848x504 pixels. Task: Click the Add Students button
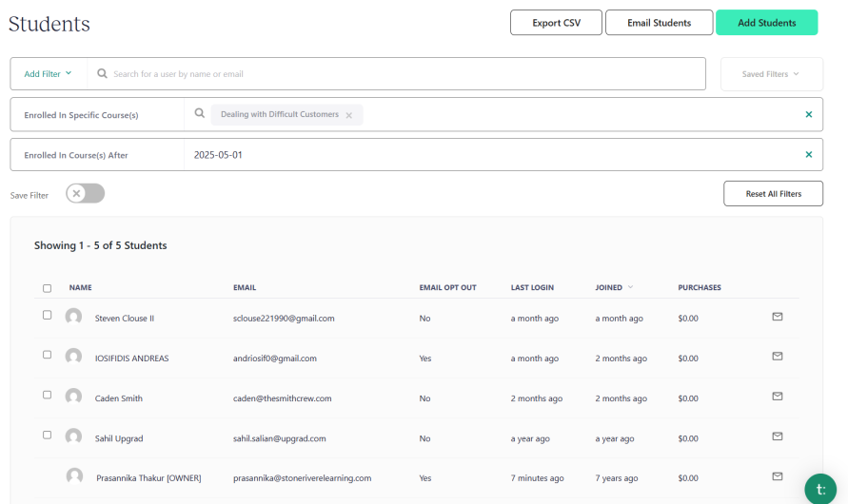click(766, 23)
